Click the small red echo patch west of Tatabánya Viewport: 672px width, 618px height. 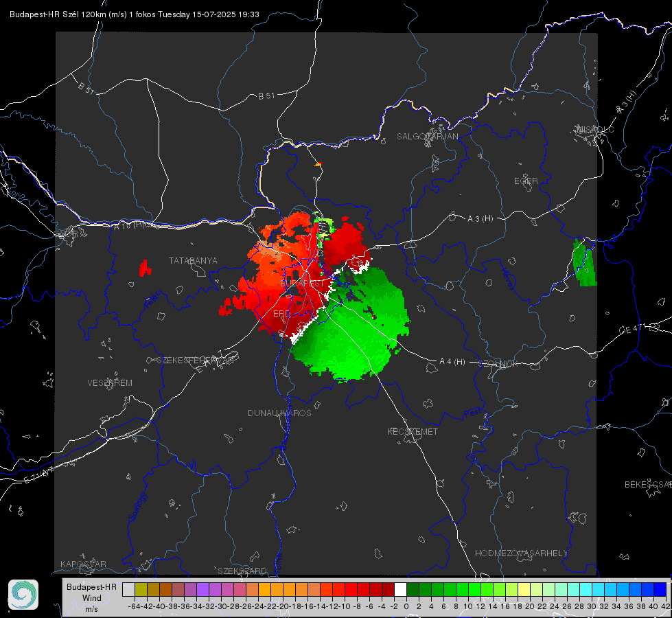145,268
